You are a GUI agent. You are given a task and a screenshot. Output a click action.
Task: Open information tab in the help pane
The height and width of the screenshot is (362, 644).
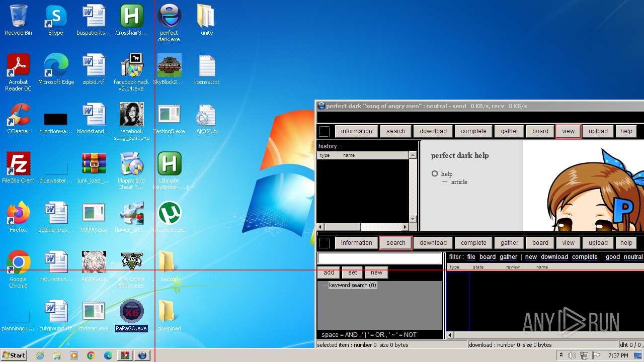(x=356, y=131)
